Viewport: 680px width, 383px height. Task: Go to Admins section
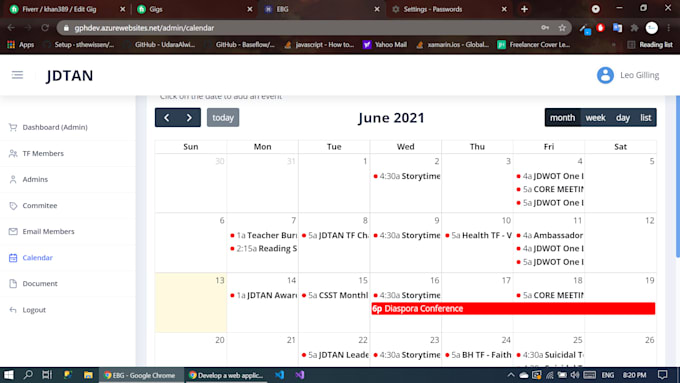point(35,179)
